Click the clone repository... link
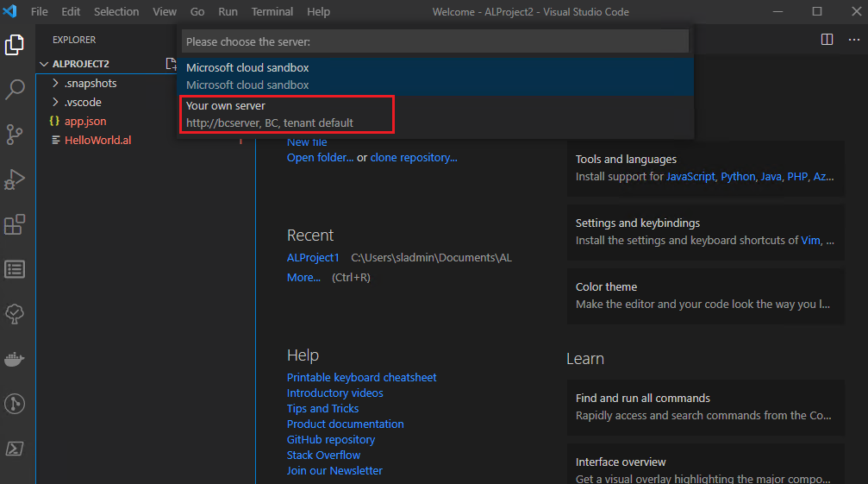The image size is (868, 484). (x=414, y=158)
